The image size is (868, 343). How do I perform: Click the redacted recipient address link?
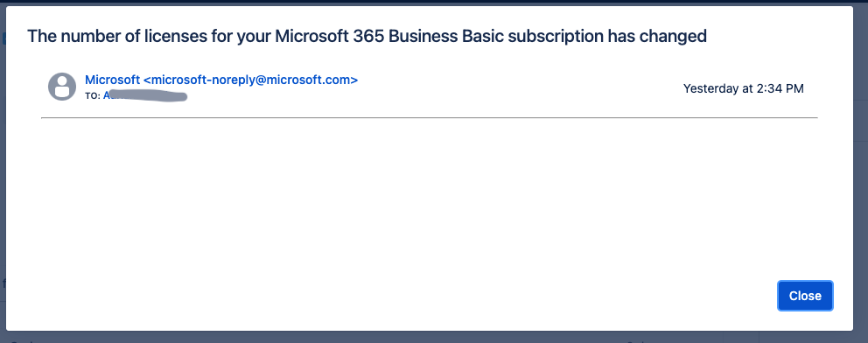[x=145, y=95]
